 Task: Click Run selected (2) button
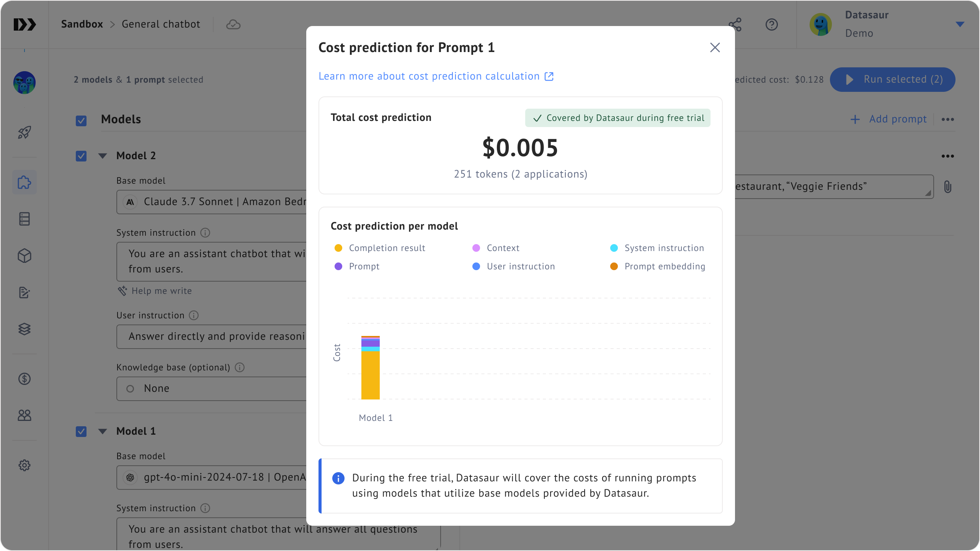pyautogui.click(x=892, y=80)
